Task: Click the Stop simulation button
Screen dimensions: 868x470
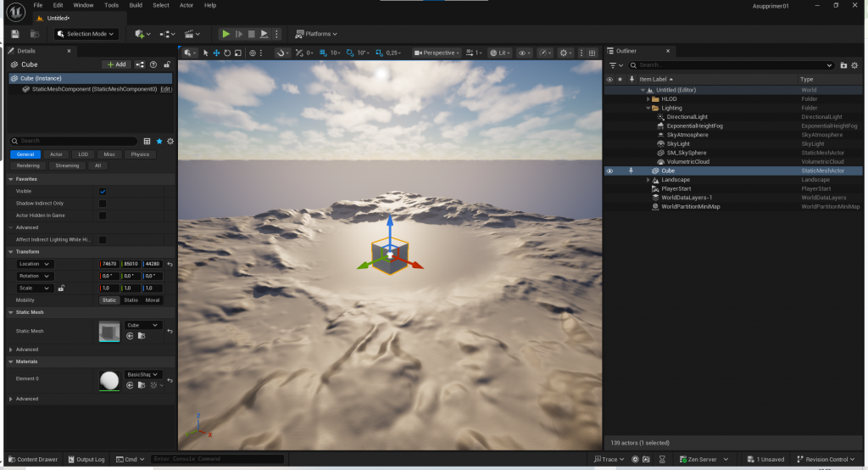Action: [x=251, y=34]
